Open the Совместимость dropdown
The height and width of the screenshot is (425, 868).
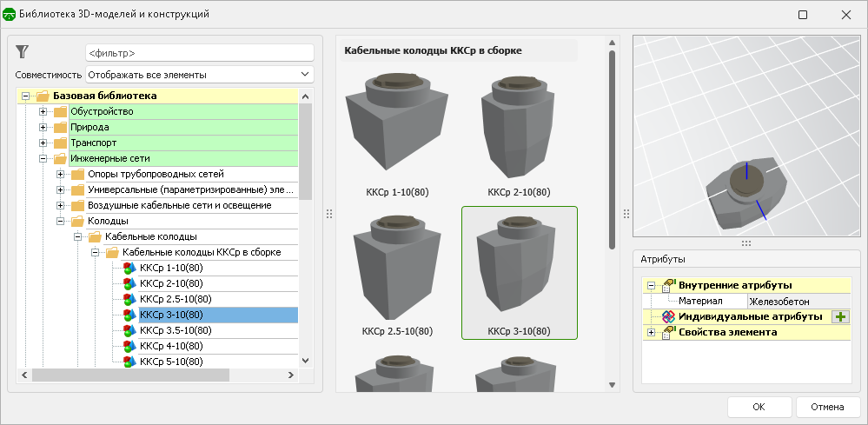click(x=200, y=75)
